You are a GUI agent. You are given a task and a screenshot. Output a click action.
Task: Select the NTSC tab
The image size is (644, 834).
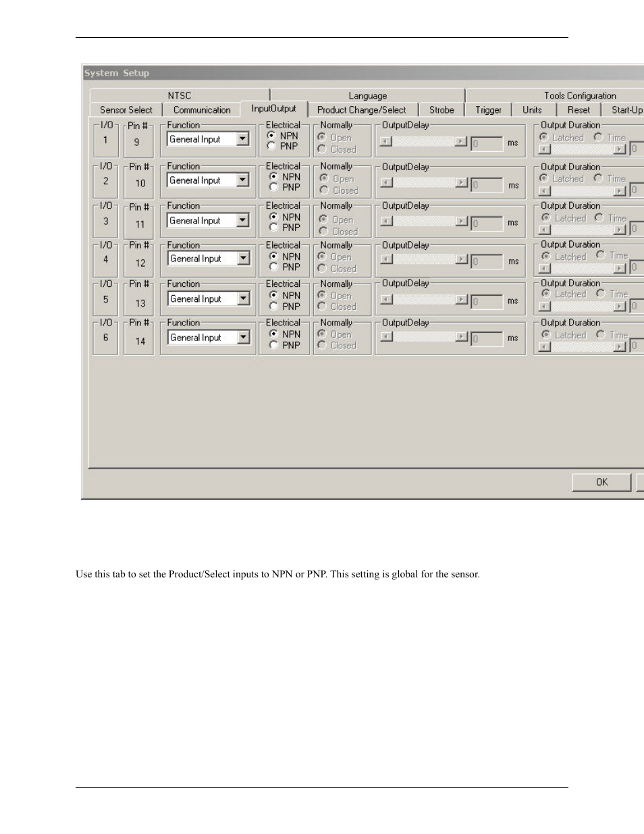(x=180, y=96)
